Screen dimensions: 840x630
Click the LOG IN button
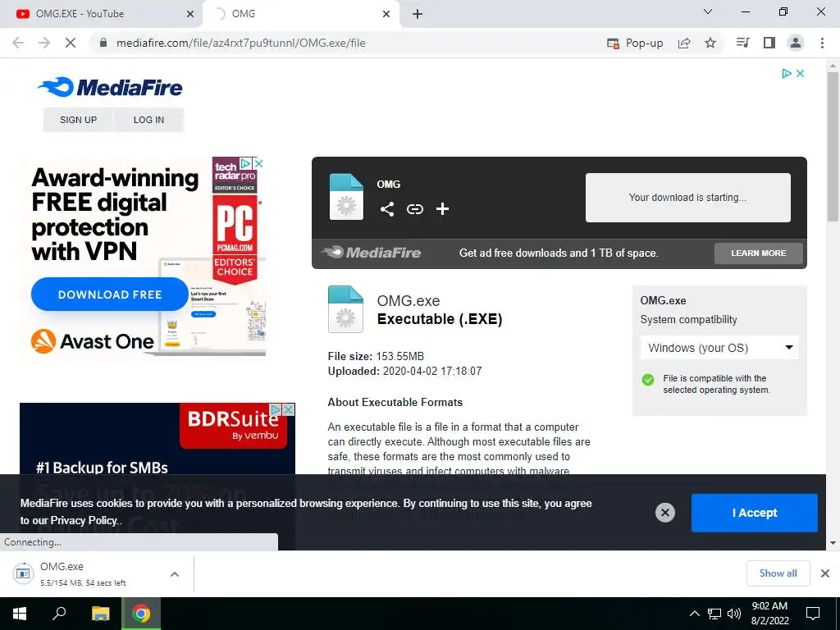pyautogui.click(x=149, y=120)
